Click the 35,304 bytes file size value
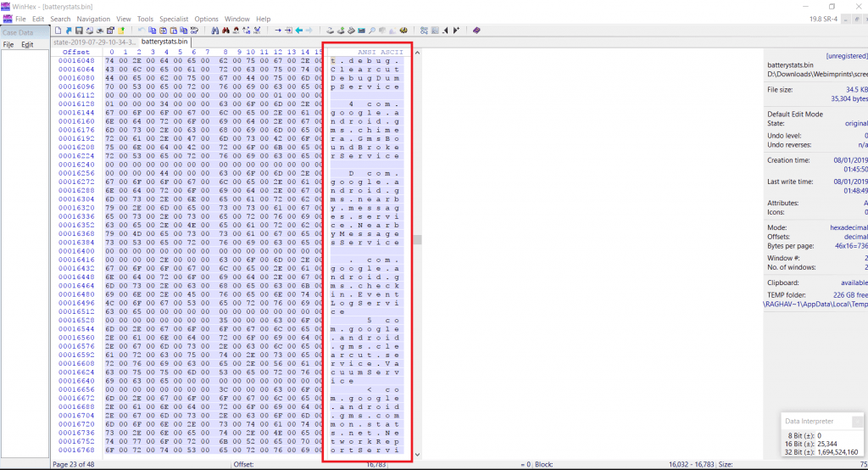Viewport: 868px width, 470px height. (x=849, y=98)
